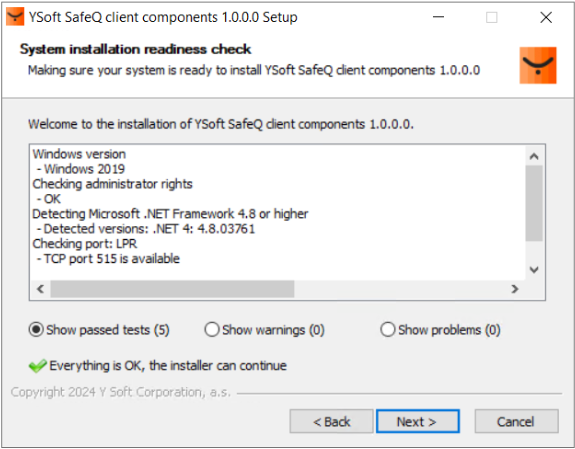Click the Windows 2019 log entry
The width and height of the screenshot is (575, 449).
click(81, 169)
